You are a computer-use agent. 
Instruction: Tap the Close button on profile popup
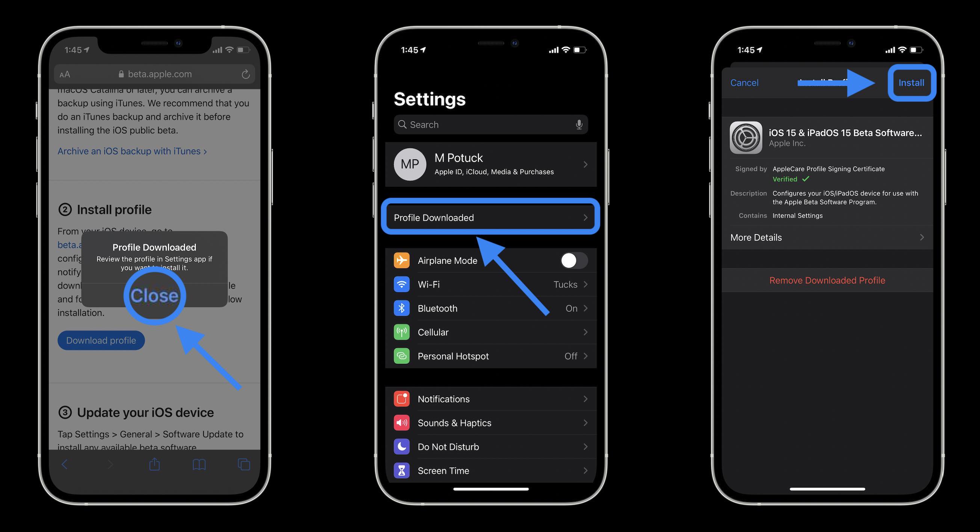click(x=154, y=295)
